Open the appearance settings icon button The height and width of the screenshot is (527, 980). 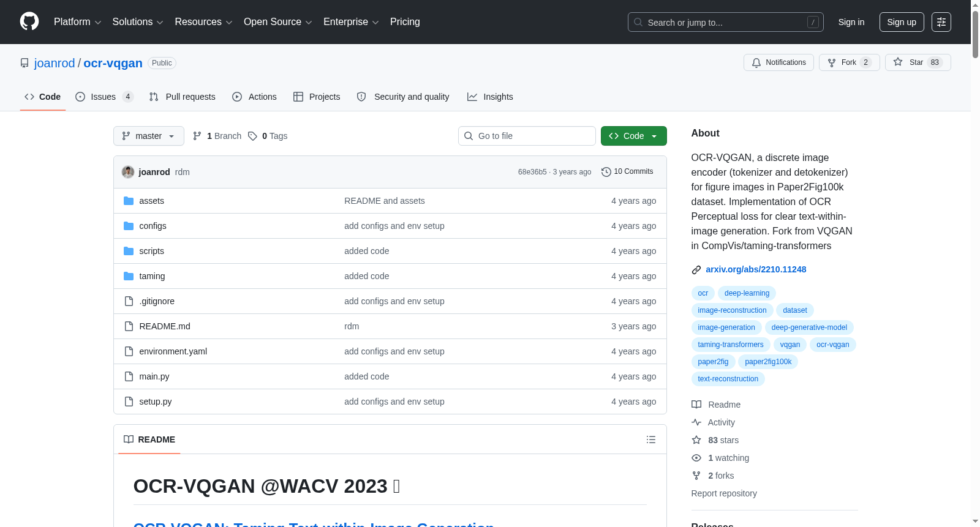[941, 22]
